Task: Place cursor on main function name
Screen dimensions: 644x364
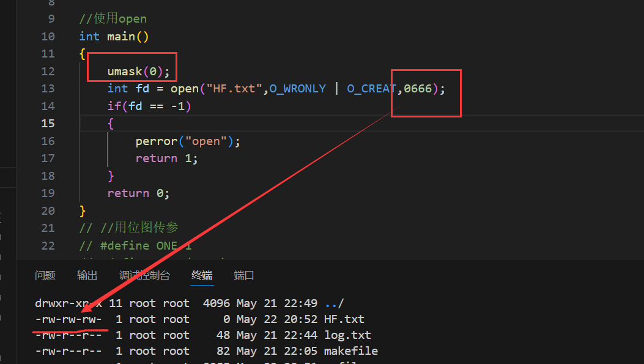Action: [x=121, y=37]
